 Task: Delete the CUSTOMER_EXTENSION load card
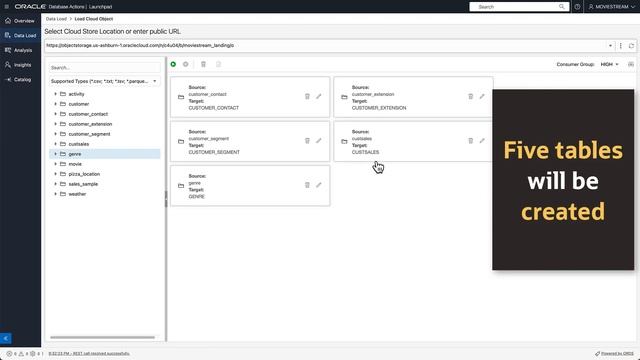pyautogui.click(x=471, y=96)
